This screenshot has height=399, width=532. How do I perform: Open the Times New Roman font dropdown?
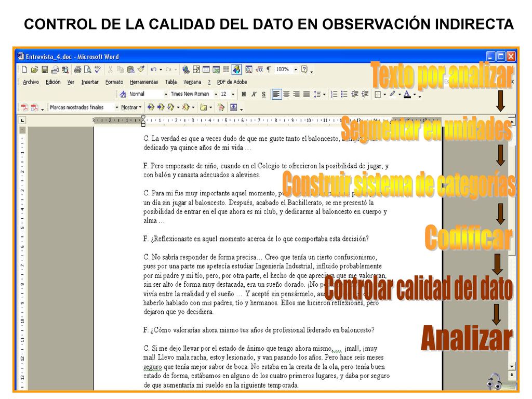click(x=216, y=95)
